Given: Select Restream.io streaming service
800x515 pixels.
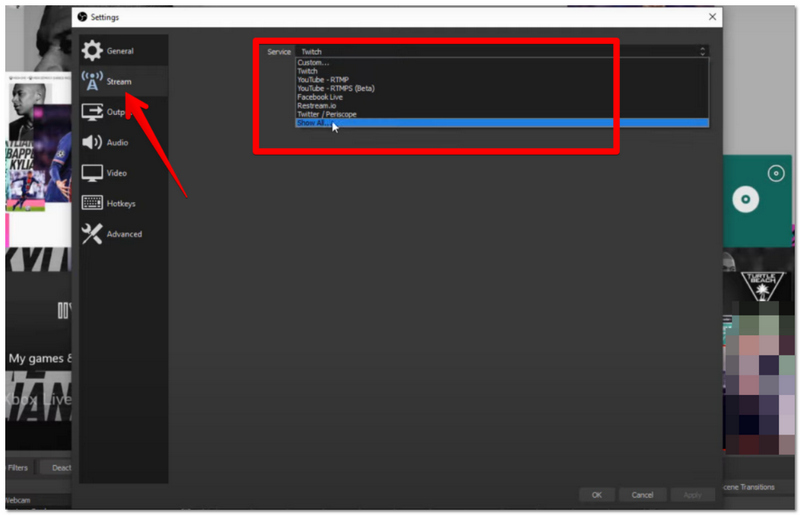Looking at the screenshot, I should pos(318,105).
